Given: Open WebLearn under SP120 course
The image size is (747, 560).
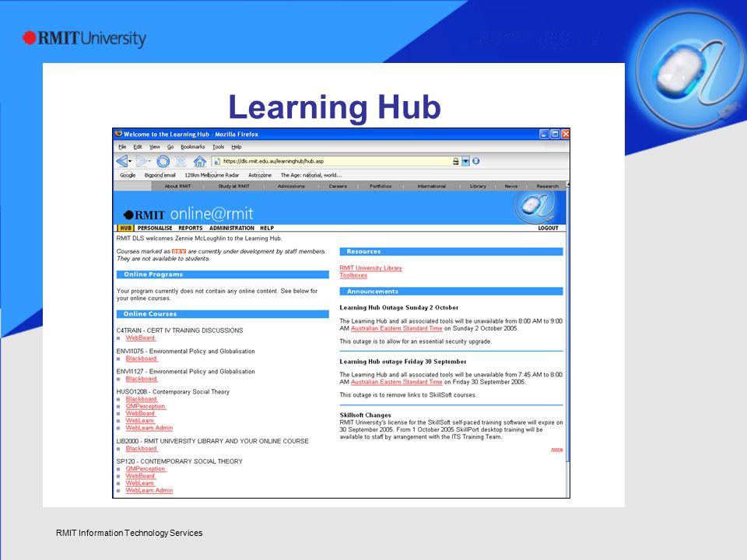Looking at the screenshot, I should [x=140, y=483].
